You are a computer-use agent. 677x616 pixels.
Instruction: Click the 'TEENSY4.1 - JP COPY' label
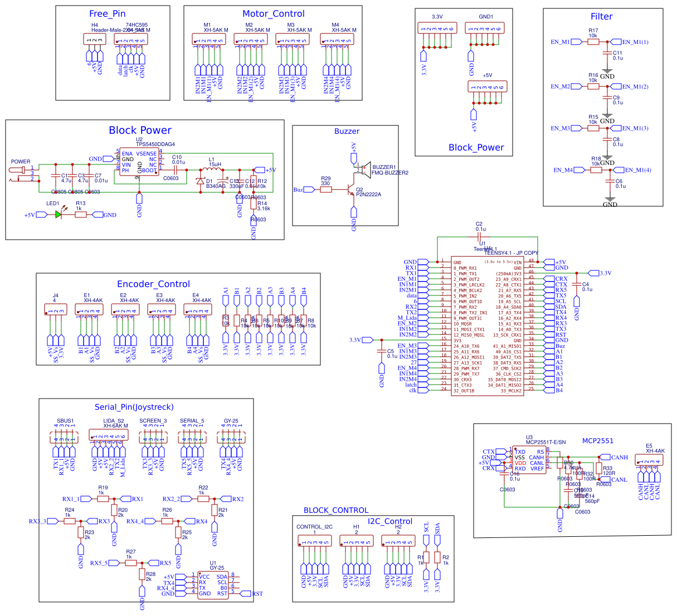pyautogui.click(x=512, y=253)
